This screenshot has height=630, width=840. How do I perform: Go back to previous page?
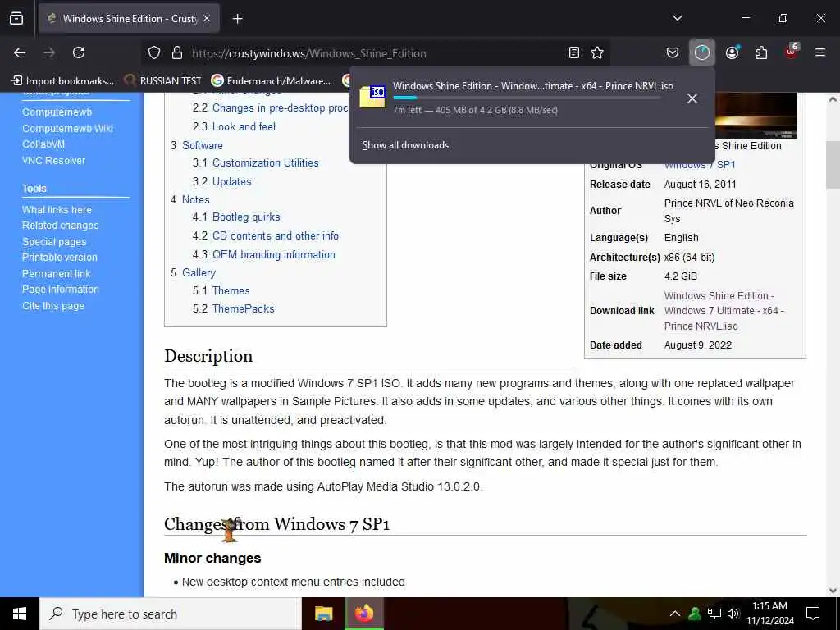[x=20, y=52]
